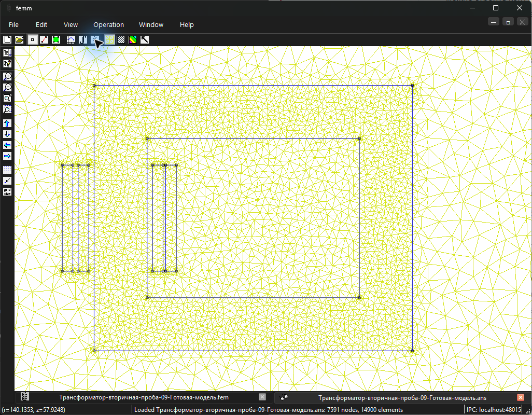Viewport: 532px width, 415px height.
Task: Click the lines-with-down-arrow icon in left toolbar
Action: pyautogui.click(x=7, y=52)
